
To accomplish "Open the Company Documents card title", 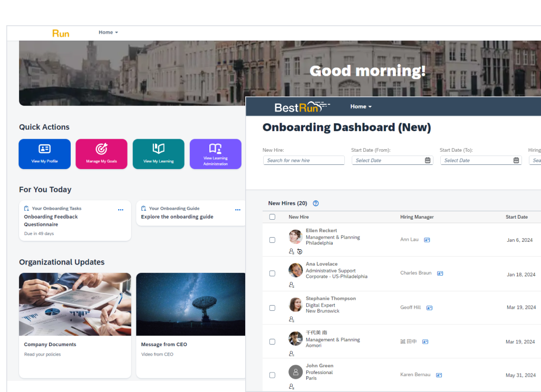I will point(50,345).
